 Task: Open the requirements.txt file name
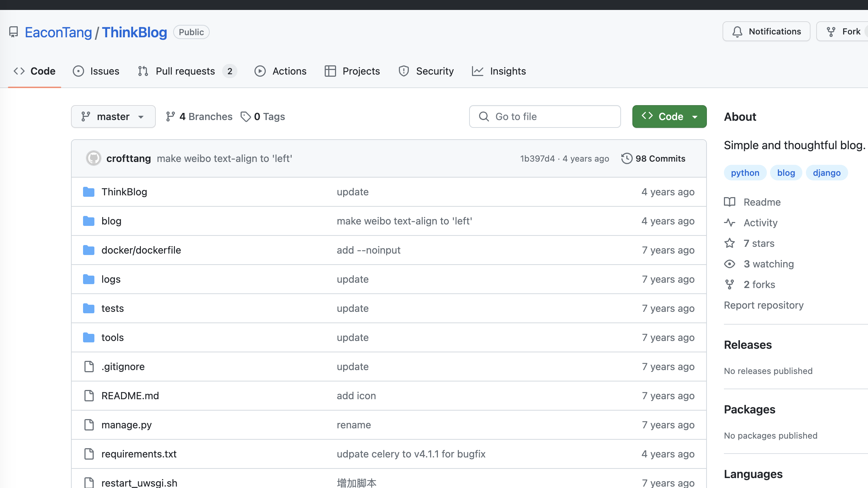139,454
